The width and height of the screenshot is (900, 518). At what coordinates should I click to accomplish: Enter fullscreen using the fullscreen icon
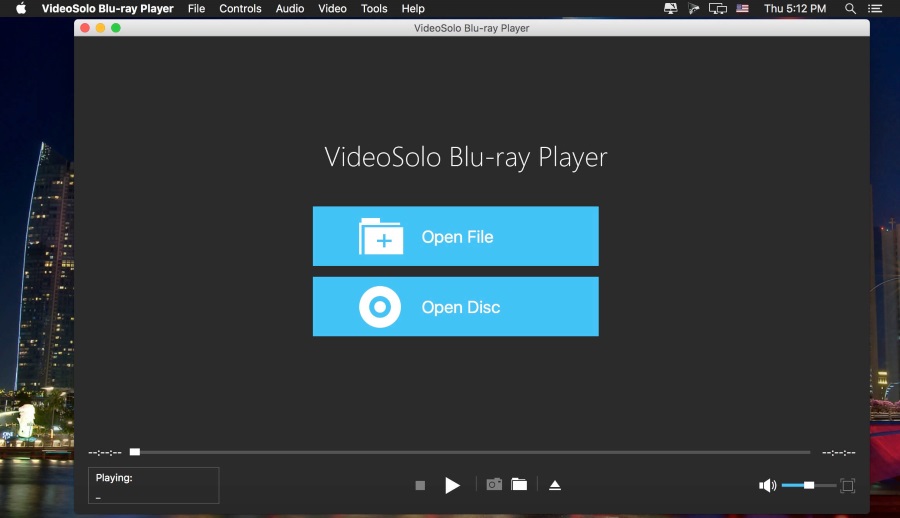coord(847,486)
